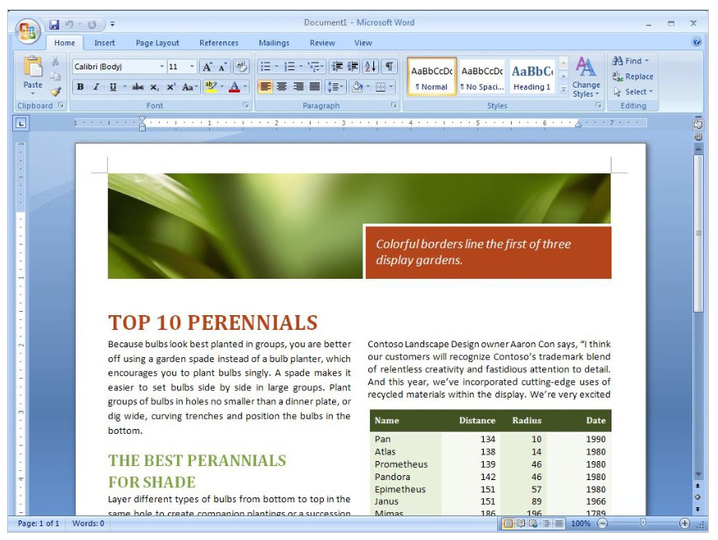This screenshot has width=718, height=540.
Task: Center align the paragraph text
Action: [282, 87]
